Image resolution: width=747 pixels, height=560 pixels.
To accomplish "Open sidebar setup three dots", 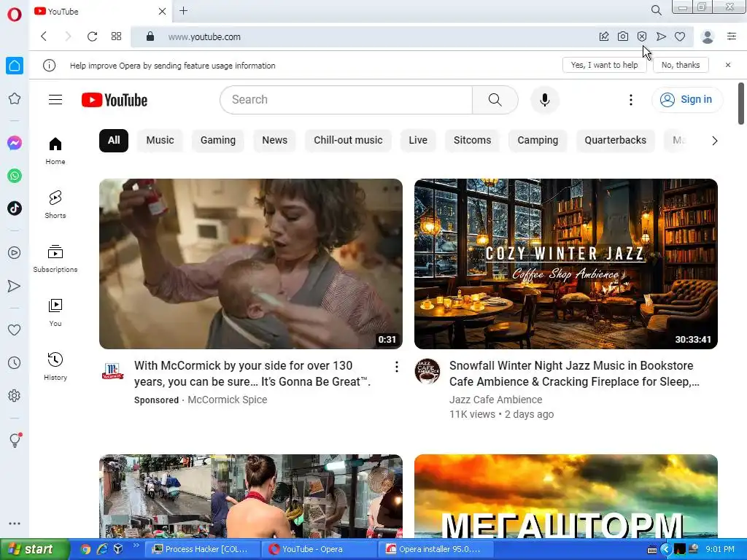I will [15, 524].
